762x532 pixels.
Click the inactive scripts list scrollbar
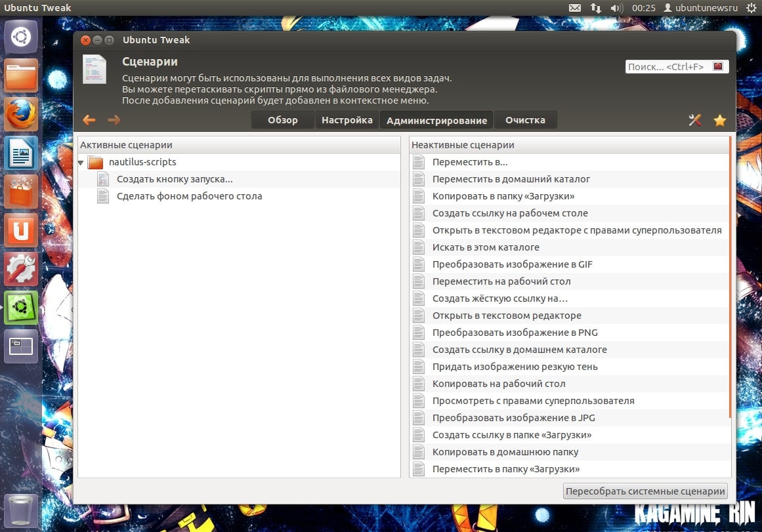click(730, 277)
